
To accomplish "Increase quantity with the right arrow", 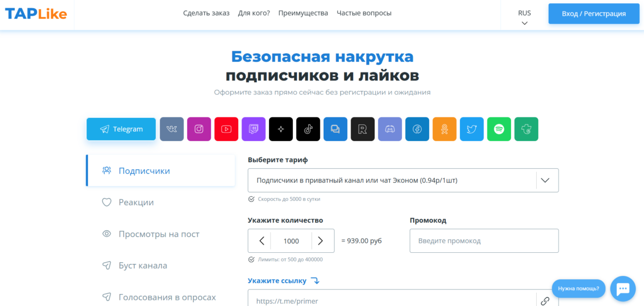I will [x=320, y=241].
